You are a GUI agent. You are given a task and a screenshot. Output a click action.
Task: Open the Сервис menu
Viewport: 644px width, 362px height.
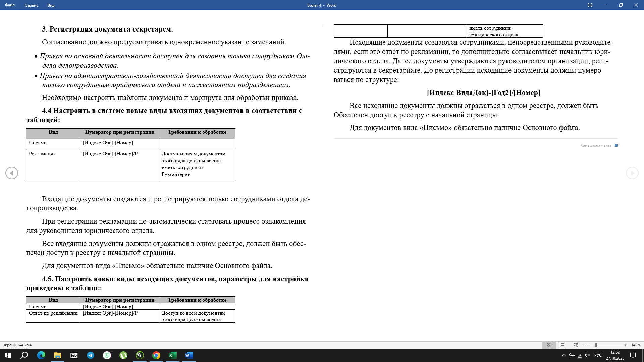pyautogui.click(x=31, y=5)
